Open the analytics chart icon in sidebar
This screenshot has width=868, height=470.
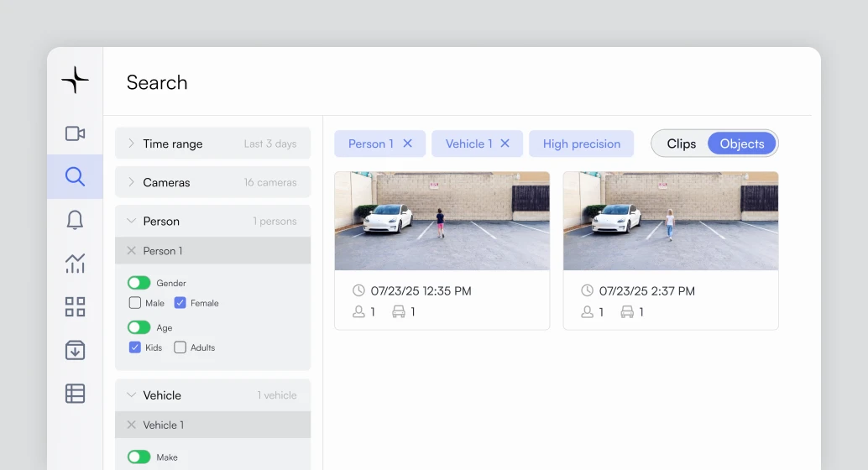tap(75, 264)
